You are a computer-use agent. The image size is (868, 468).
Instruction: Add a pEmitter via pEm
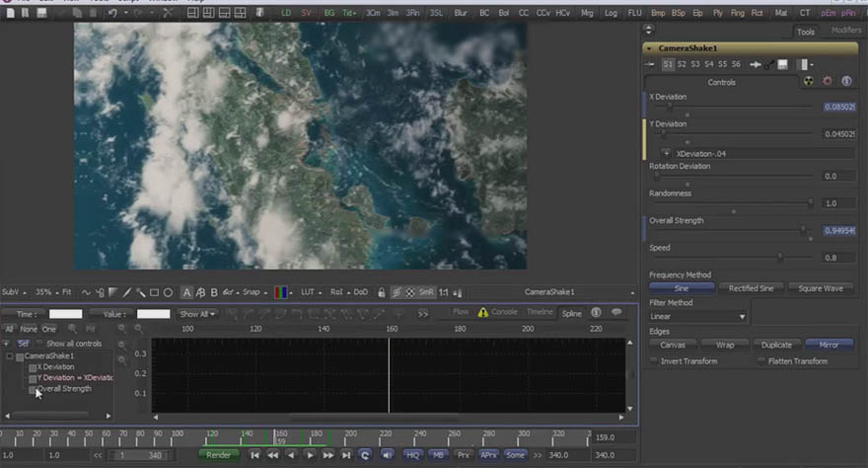(829, 13)
